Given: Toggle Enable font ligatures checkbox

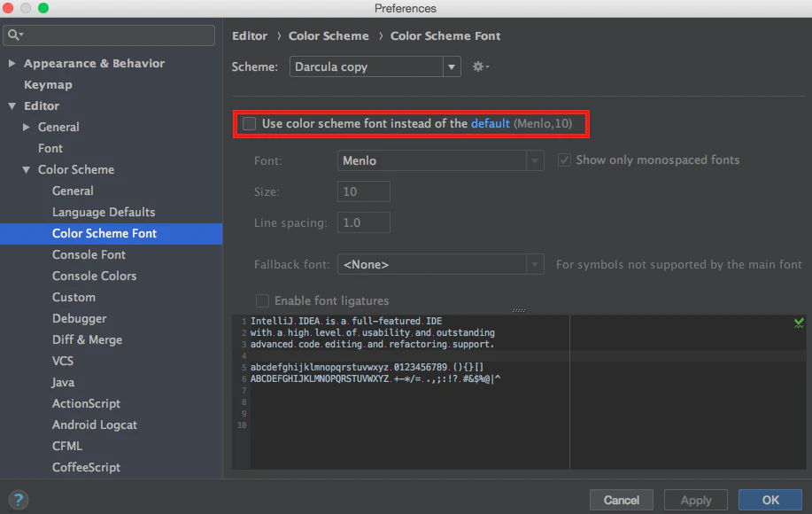Looking at the screenshot, I should [x=263, y=301].
